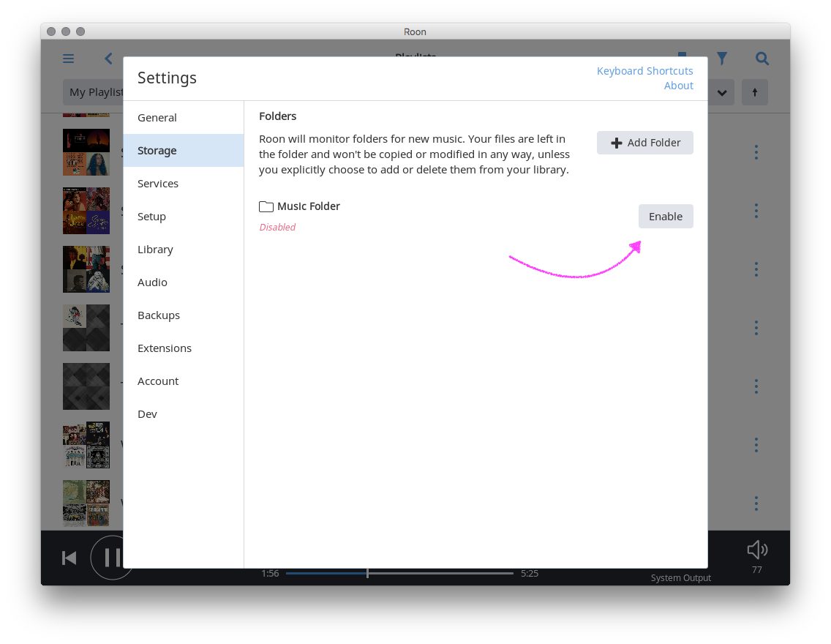Open the Backups tab
The image size is (831, 644).
point(184,315)
